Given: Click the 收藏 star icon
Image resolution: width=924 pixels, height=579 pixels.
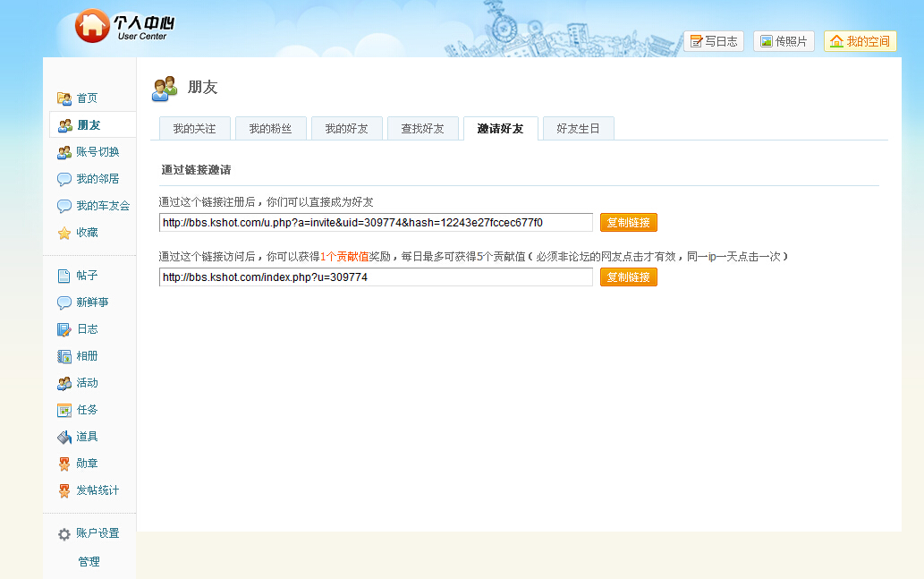Looking at the screenshot, I should [x=64, y=234].
